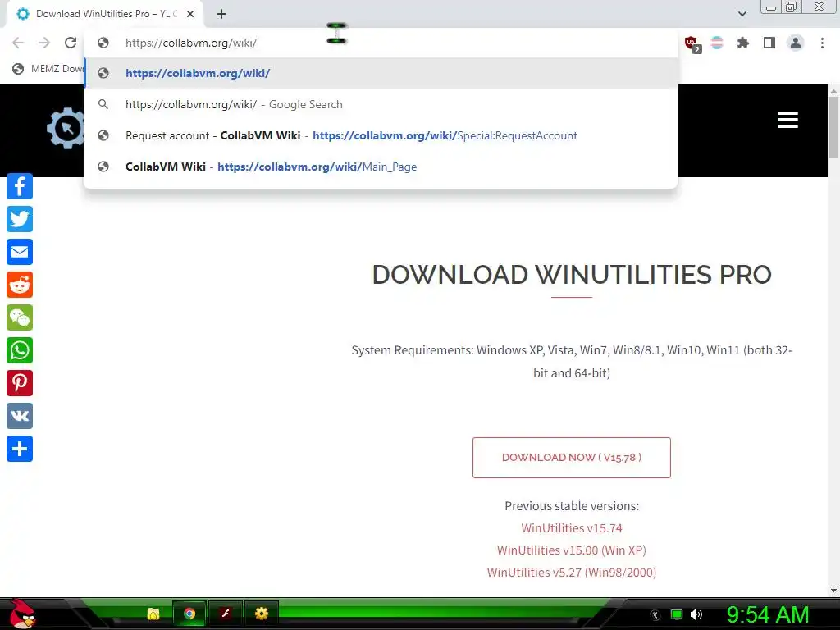Open the WinUtilities v15.74 link
Screen dimensions: 840x630
pos(572,528)
